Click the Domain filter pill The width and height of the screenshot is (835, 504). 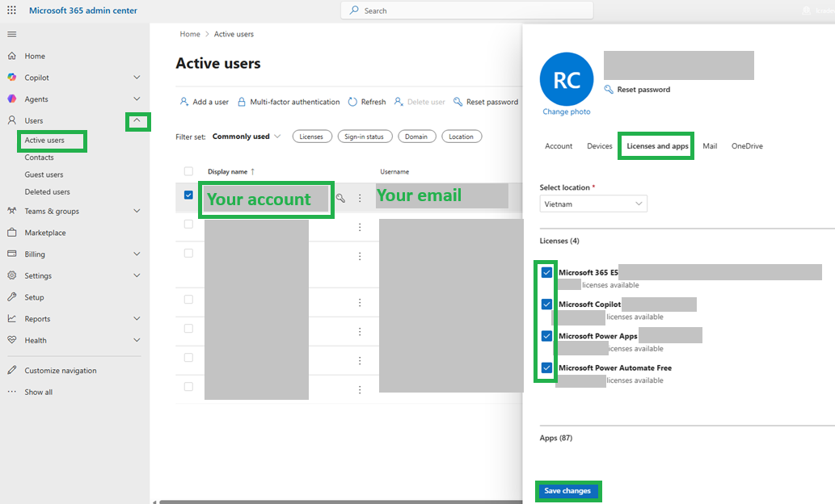[x=416, y=136]
